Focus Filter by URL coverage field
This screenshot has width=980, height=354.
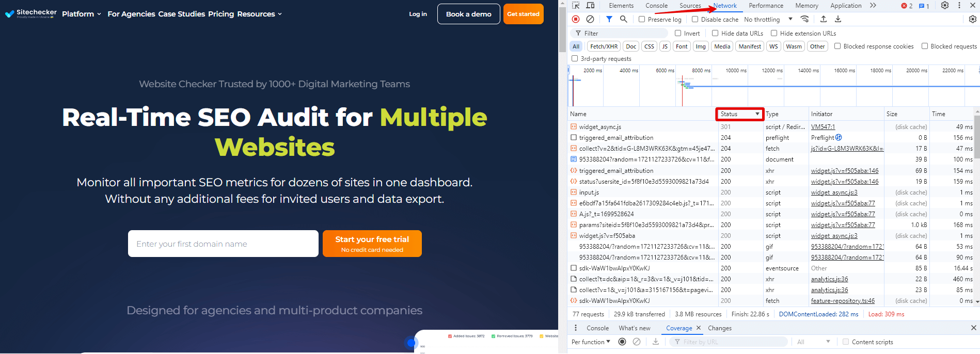pos(729,342)
